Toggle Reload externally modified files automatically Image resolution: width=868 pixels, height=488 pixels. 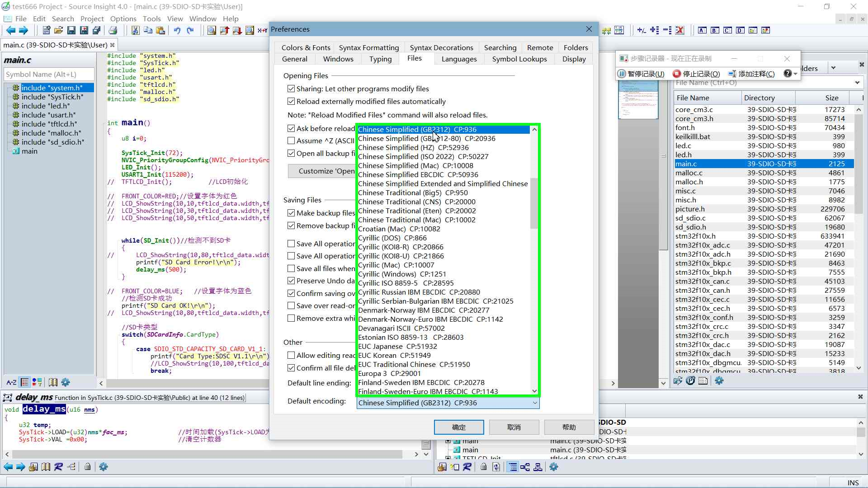291,101
